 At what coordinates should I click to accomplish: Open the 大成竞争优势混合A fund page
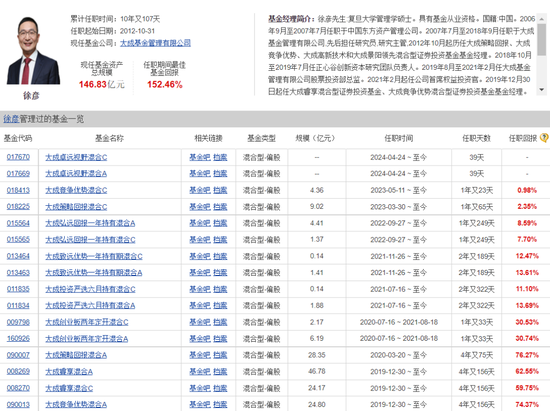tap(76, 404)
